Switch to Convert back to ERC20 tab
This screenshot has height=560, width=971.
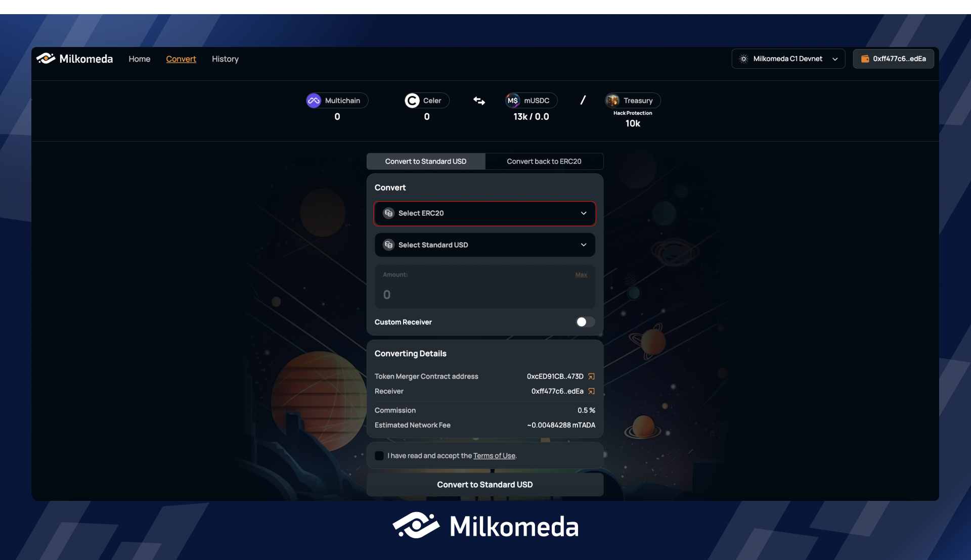544,161
